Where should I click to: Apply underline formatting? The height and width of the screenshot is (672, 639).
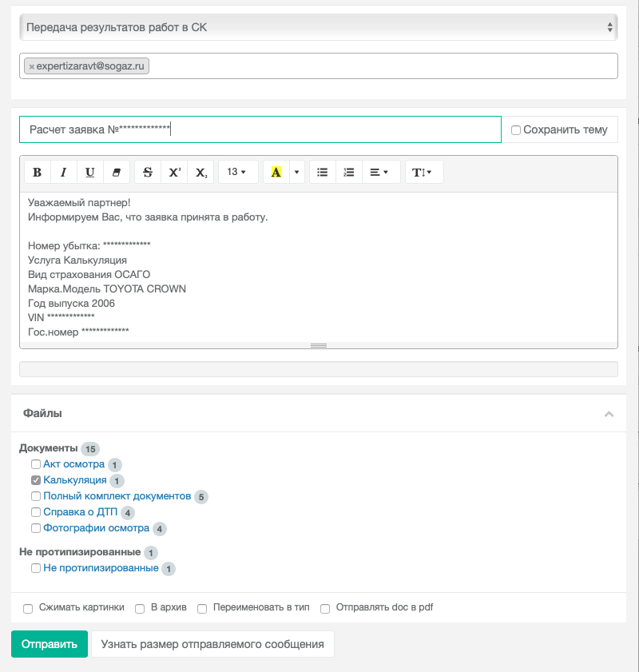tap(90, 173)
